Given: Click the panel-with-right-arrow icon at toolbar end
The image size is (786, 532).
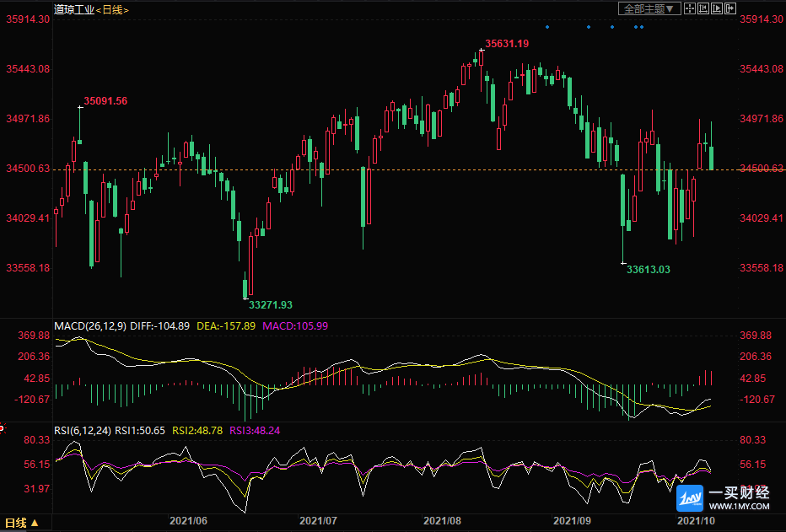Looking at the screenshot, I should [x=730, y=8].
